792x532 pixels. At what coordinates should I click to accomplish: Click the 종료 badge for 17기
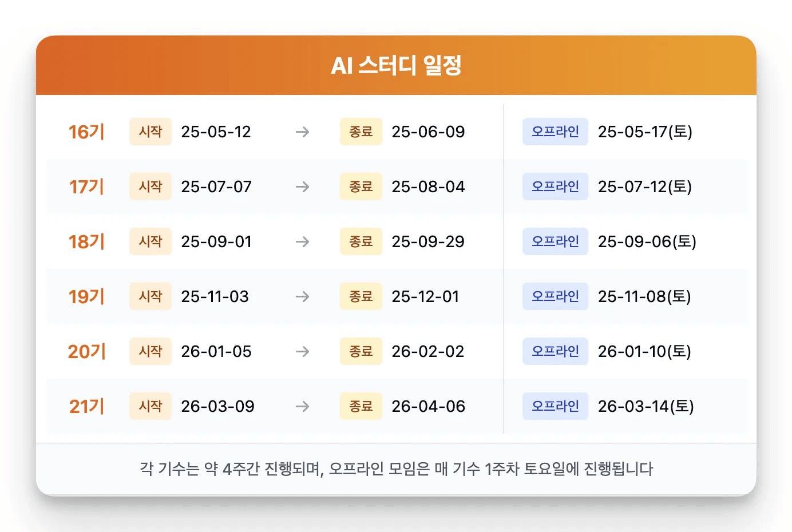pyautogui.click(x=361, y=187)
